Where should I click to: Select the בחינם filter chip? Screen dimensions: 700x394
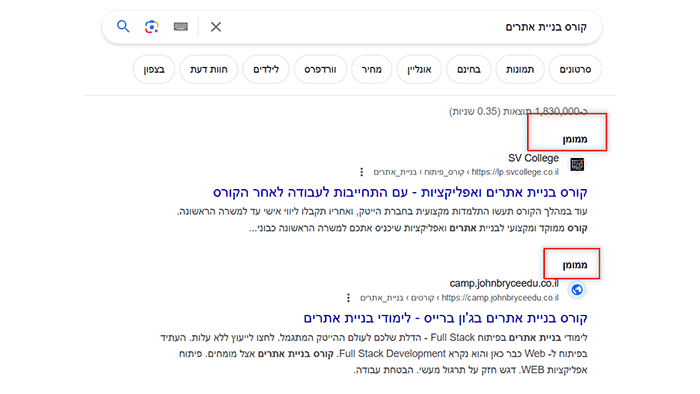pyautogui.click(x=469, y=70)
